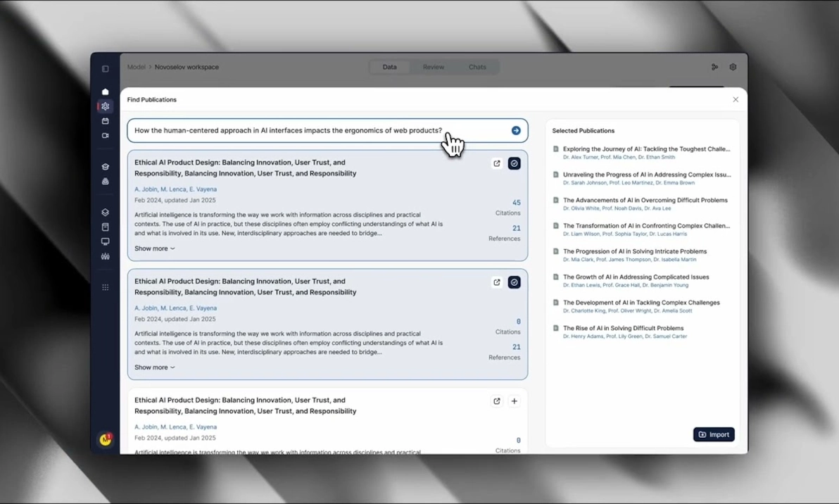Click the video camera sidebar icon
Screen dimensions: 839x504
pyautogui.click(x=106, y=136)
